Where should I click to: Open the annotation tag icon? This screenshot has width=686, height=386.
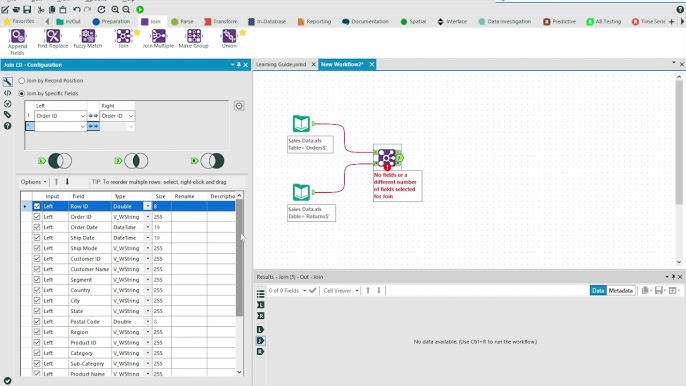7,115
